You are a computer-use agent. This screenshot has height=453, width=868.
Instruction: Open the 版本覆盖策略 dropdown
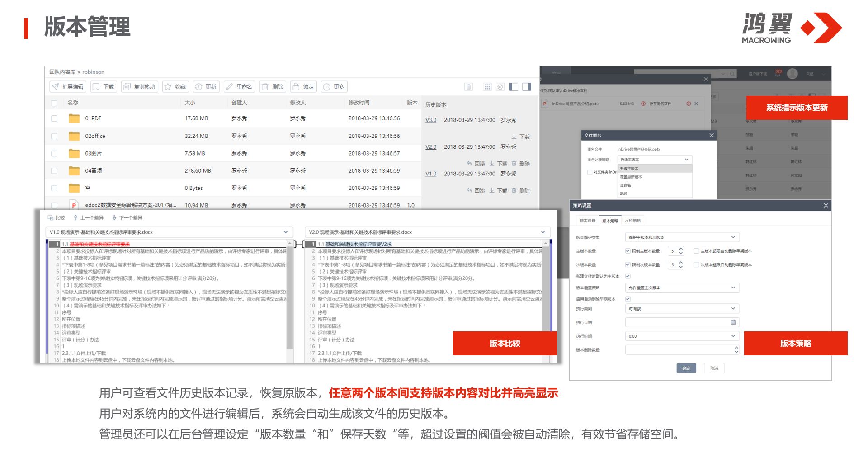[733, 288]
